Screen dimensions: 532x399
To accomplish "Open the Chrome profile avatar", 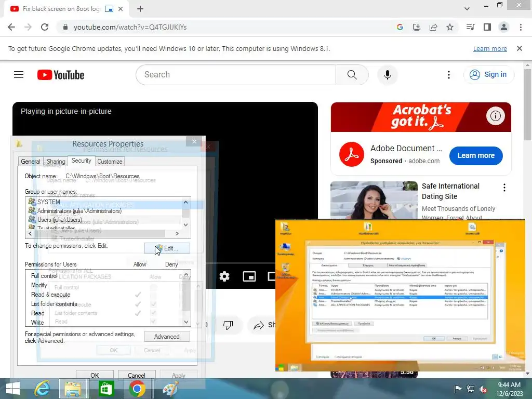I will [x=504, y=27].
